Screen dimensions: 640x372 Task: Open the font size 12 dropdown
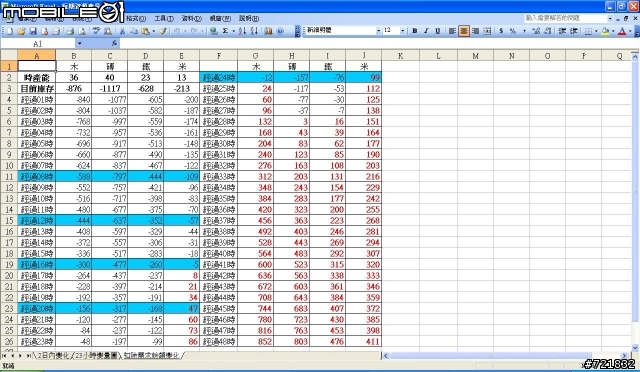(x=402, y=31)
